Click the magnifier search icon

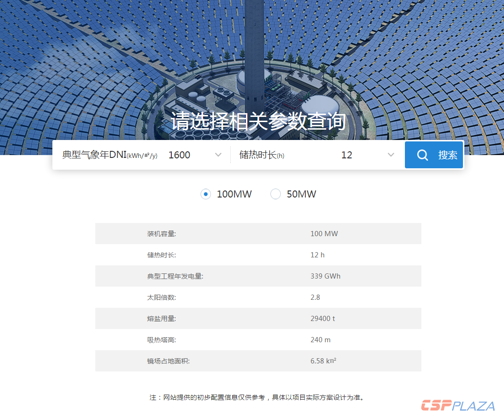pyautogui.click(x=422, y=155)
